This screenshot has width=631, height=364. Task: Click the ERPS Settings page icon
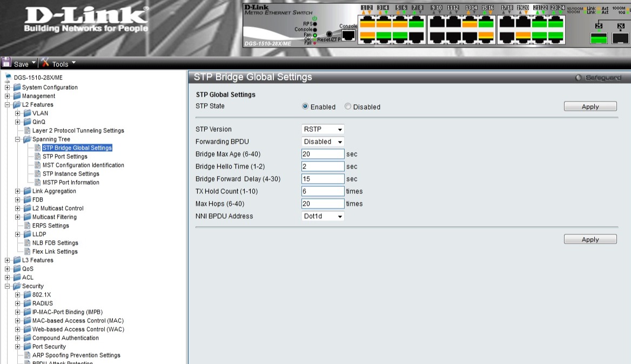tap(27, 226)
